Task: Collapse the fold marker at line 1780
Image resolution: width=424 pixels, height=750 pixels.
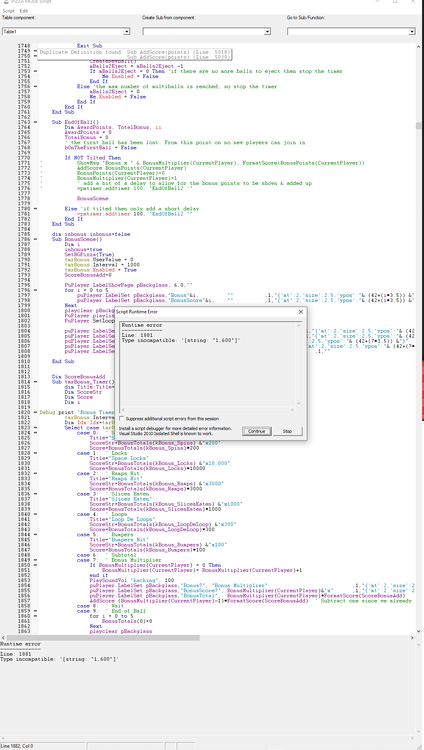Action: 35,209
